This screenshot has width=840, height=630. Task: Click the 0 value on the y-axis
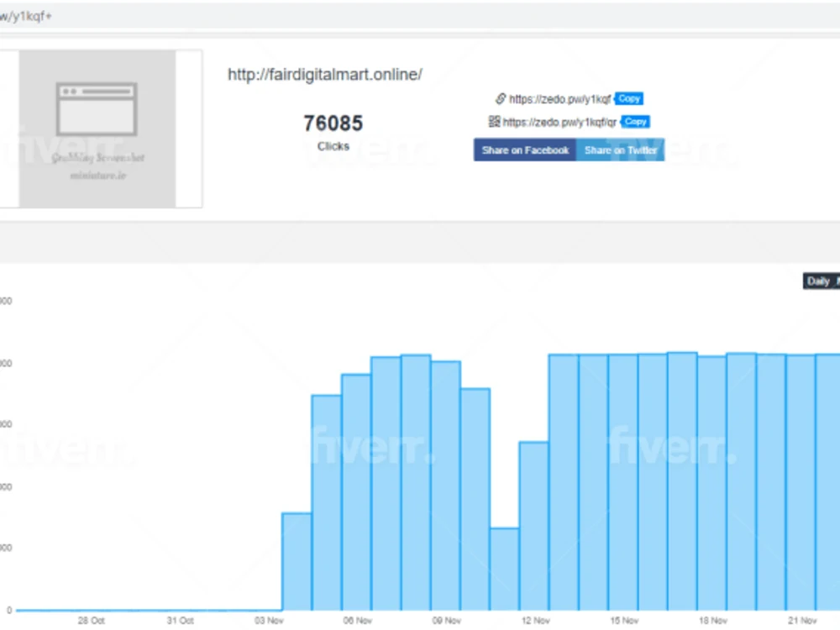pyautogui.click(x=9, y=610)
